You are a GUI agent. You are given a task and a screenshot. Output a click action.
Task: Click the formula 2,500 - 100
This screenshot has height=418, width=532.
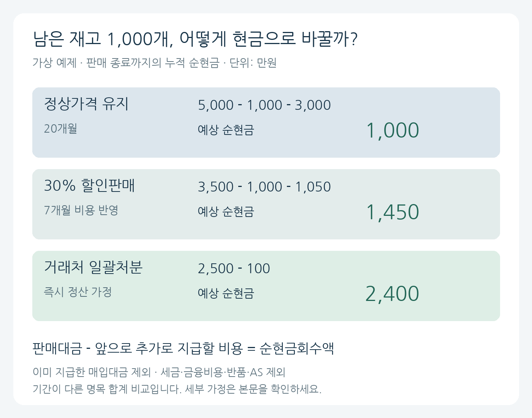[x=234, y=269]
